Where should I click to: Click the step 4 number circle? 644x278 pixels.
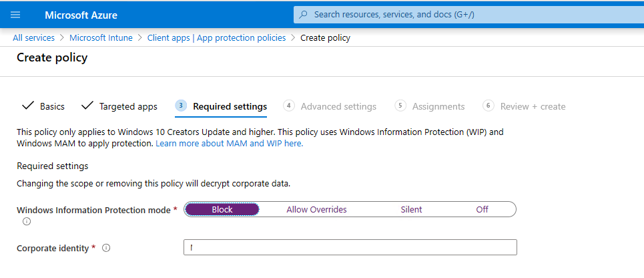[x=289, y=106]
